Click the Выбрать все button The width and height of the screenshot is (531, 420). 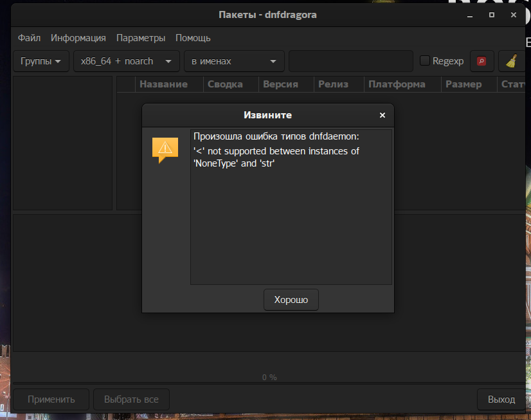[x=131, y=399]
